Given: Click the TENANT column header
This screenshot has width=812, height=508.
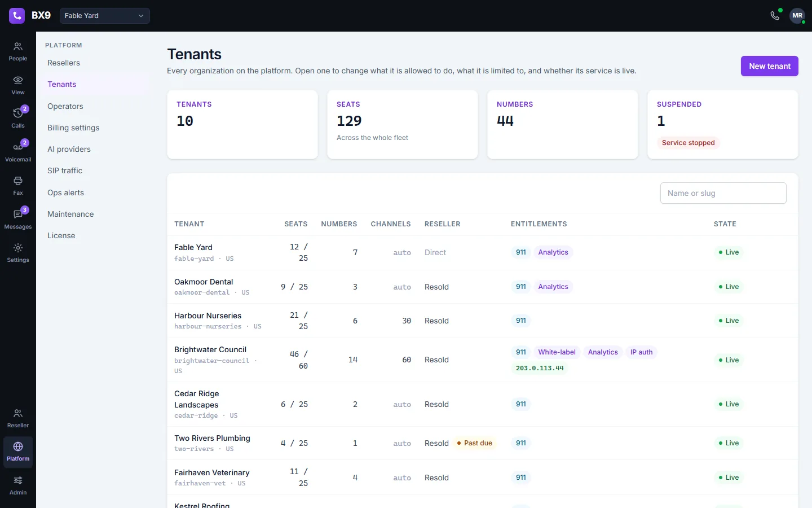Looking at the screenshot, I should (x=189, y=224).
